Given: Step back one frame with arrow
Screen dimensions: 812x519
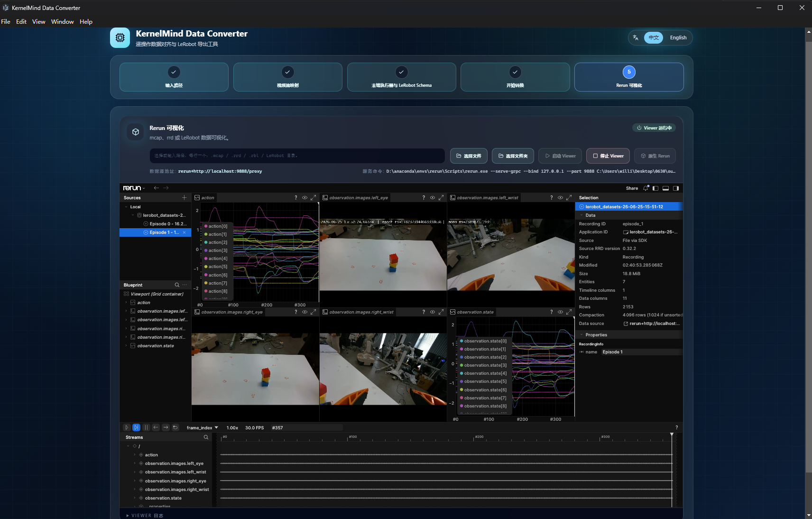Looking at the screenshot, I should tap(156, 427).
